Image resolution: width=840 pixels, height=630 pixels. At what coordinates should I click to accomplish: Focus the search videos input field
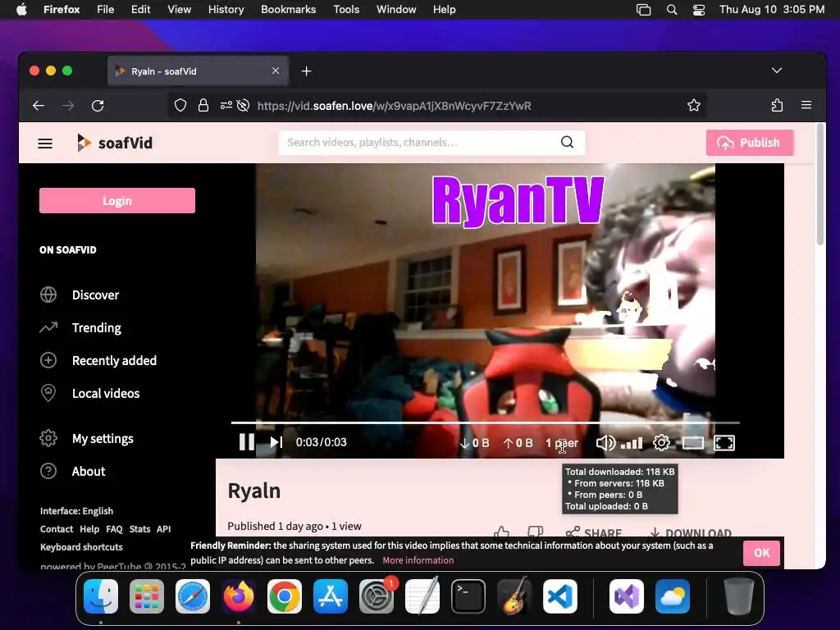418,143
